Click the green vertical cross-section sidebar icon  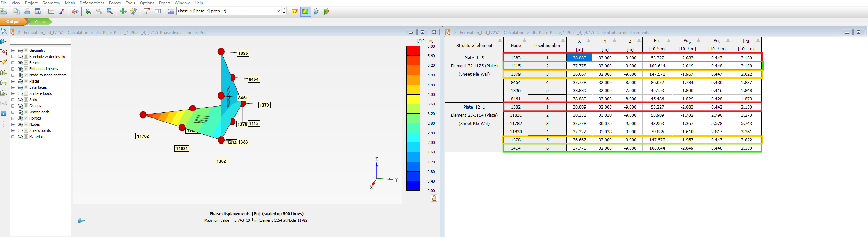(4, 72)
